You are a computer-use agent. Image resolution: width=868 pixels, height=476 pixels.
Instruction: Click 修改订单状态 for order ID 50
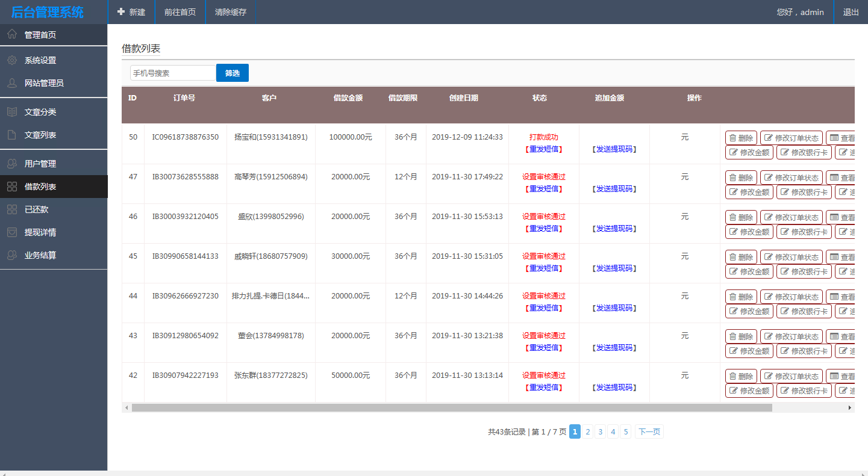(792, 138)
